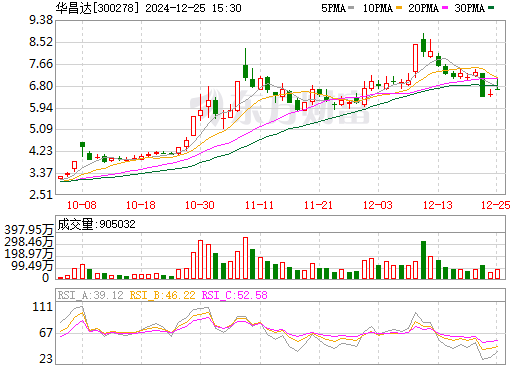Click the 10-30 date axis marker

[x=200, y=205]
